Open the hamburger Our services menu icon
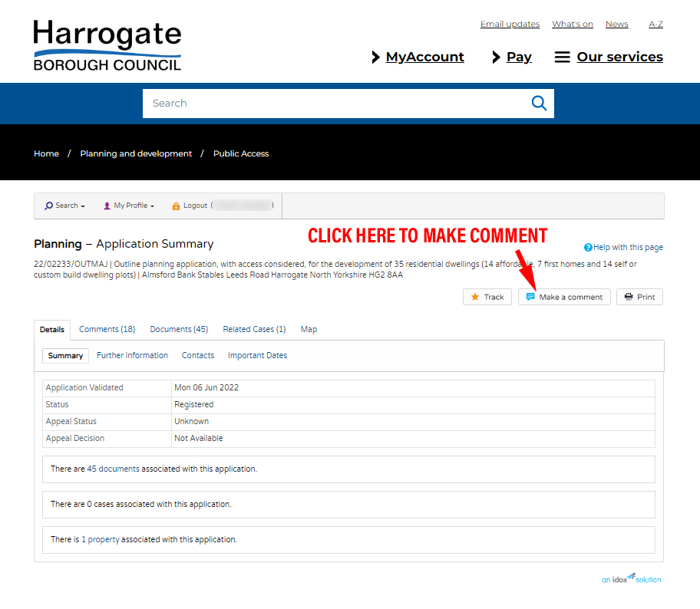Screen dimensions: 700x609 click(x=562, y=58)
